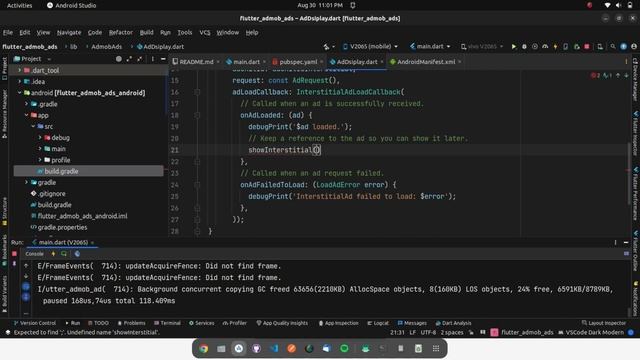
Task: Open the profiler gauge icon in toolbar
Action: tap(545, 47)
